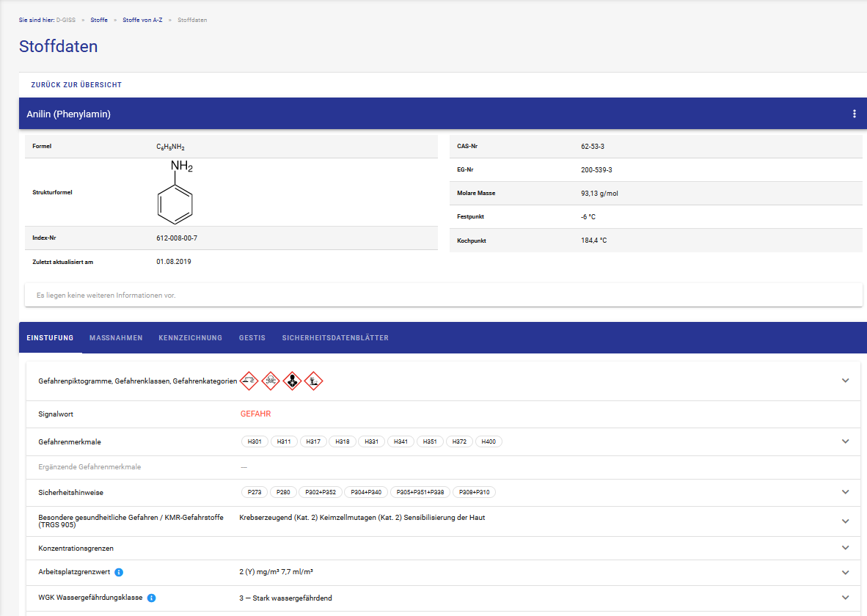Open the three-dot menu in Anilin header
Viewport: 867px width, 616px height.
[x=855, y=114]
